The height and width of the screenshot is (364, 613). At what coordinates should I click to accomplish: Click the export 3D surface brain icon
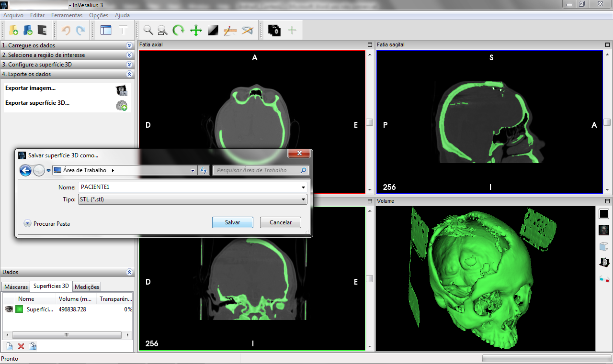point(122,106)
